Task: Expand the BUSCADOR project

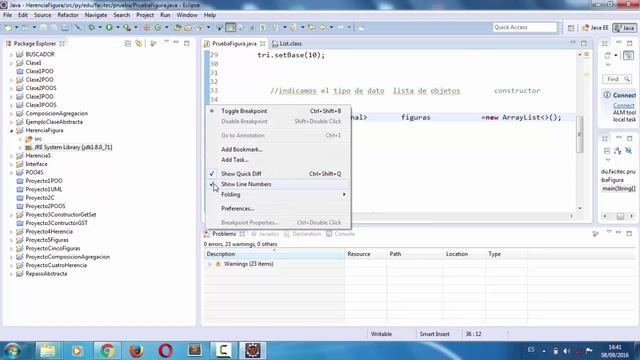Action: [x=11, y=54]
